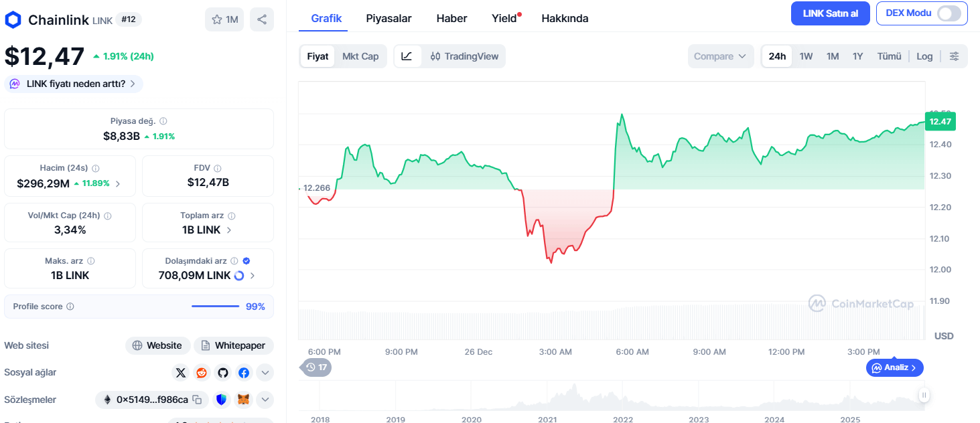Set chart range to 1Y
The width and height of the screenshot is (980, 423).
point(857,56)
